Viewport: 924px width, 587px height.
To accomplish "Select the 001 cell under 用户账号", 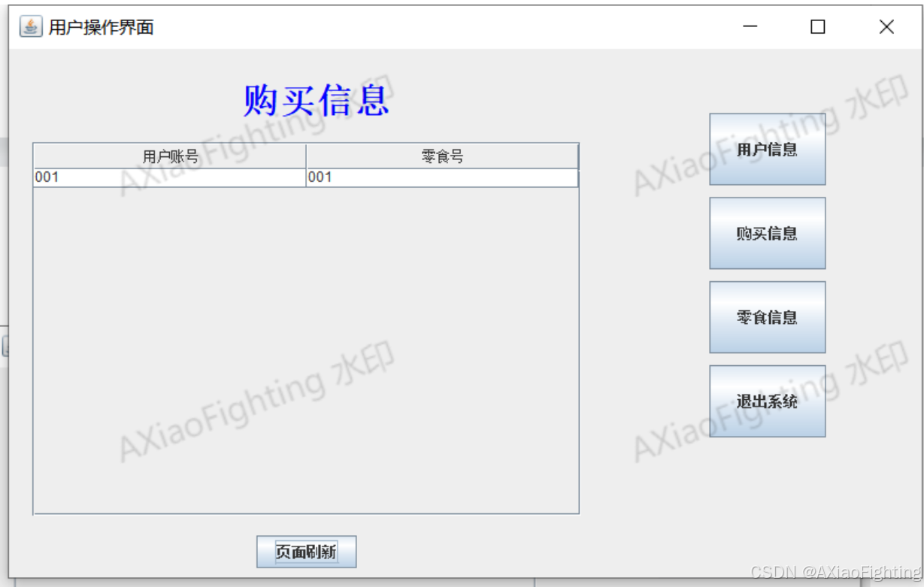I will (170, 177).
